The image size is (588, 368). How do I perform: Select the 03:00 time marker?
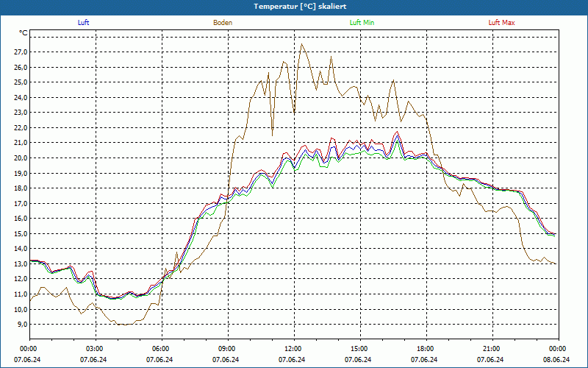click(x=94, y=349)
